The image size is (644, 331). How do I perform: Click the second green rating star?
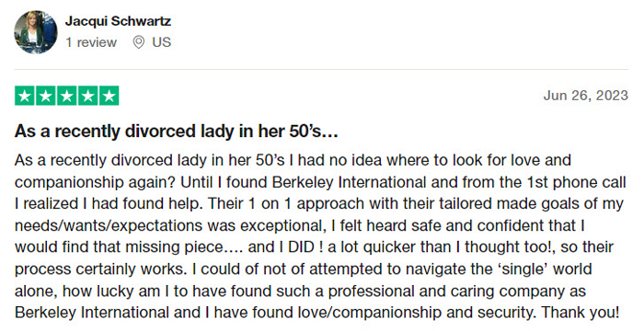(x=46, y=96)
